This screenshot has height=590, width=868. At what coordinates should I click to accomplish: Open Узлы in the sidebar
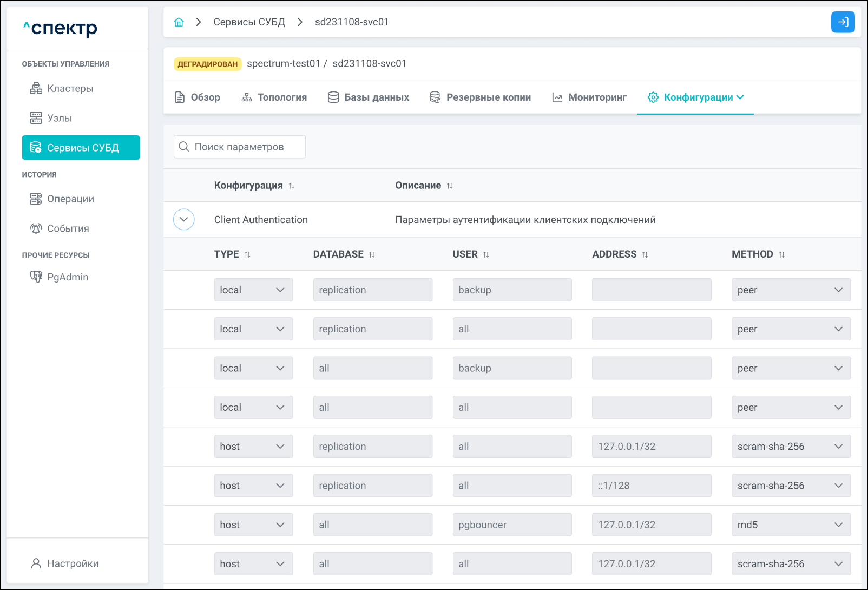click(x=59, y=118)
